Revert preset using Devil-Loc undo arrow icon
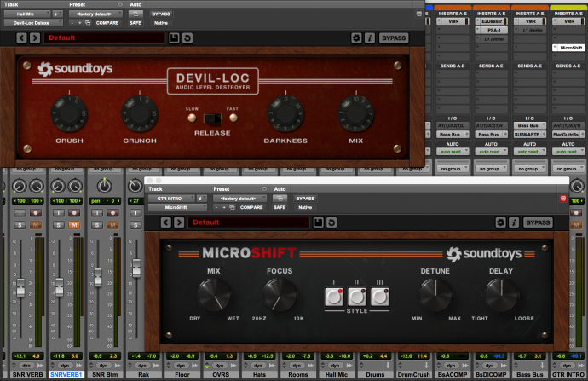This screenshot has height=381, width=588. pyautogui.click(x=187, y=38)
